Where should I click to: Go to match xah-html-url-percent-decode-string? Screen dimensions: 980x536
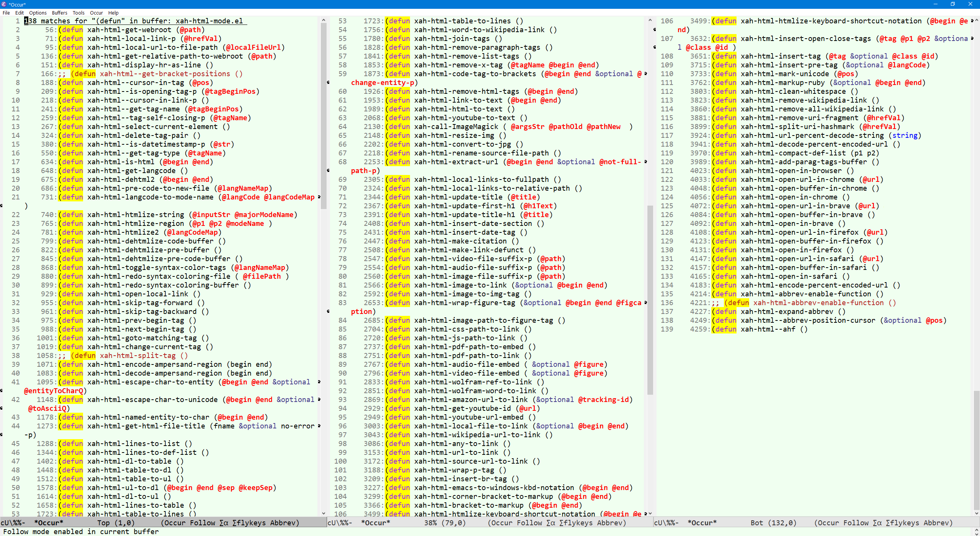tap(812, 136)
